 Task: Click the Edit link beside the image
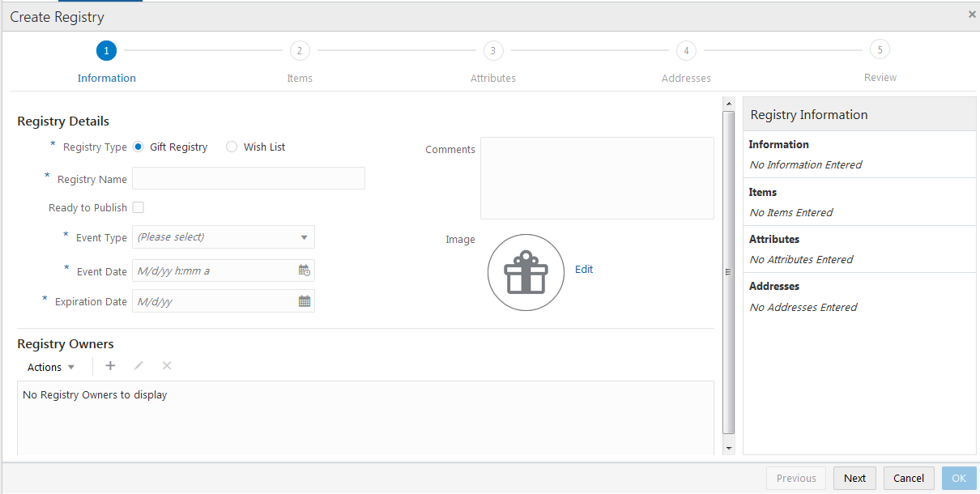point(584,270)
